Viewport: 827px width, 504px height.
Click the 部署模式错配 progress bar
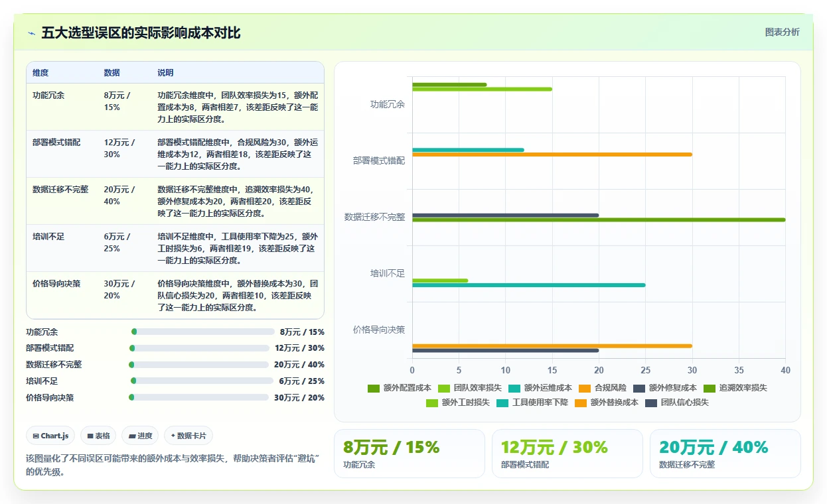click(x=199, y=348)
